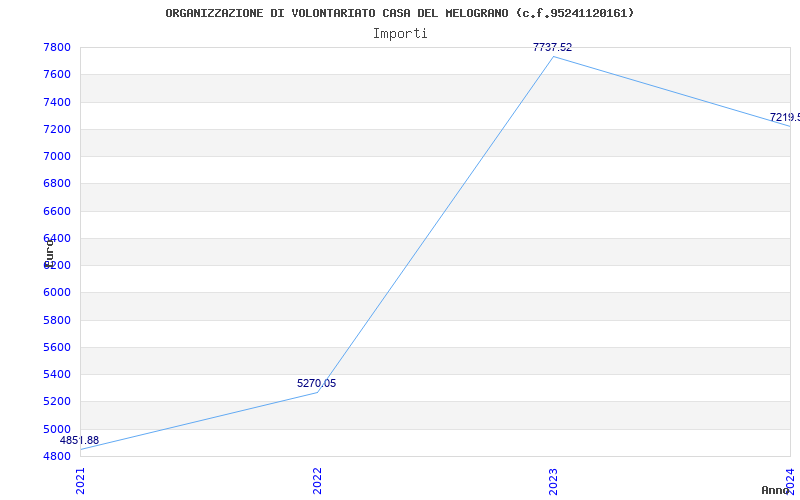
Task: Click the Importi chart subtitle
Action: coord(400,34)
